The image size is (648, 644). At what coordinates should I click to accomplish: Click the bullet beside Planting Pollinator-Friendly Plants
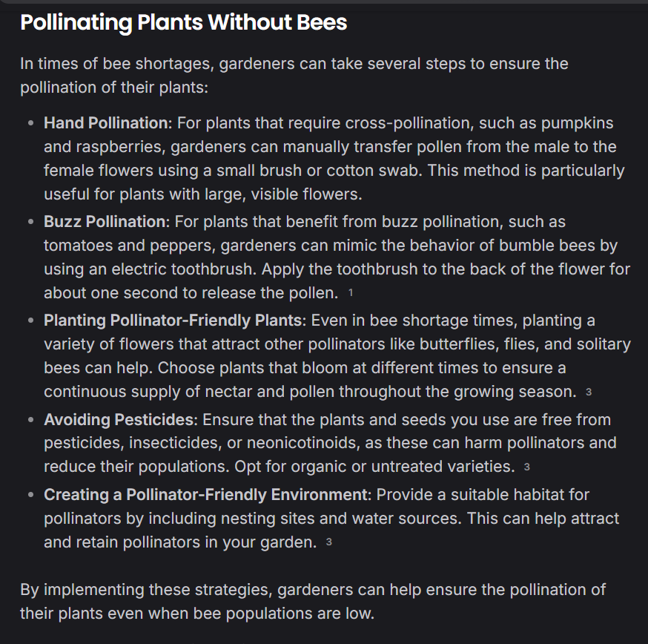tap(30, 321)
